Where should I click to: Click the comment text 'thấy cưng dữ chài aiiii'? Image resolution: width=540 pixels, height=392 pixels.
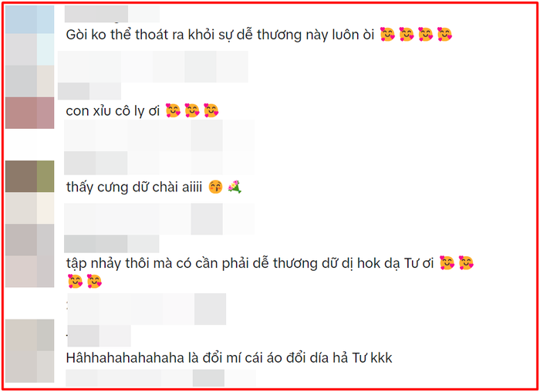point(134,187)
